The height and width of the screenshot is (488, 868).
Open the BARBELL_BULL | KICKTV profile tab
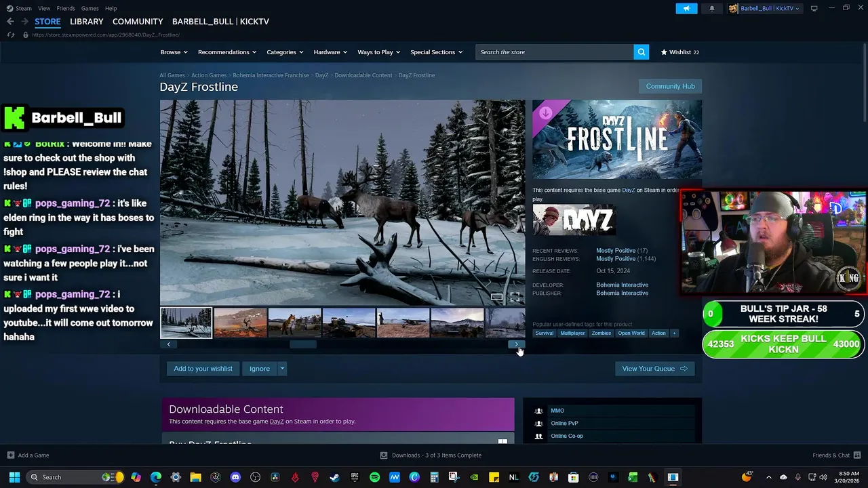(x=220, y=22)
